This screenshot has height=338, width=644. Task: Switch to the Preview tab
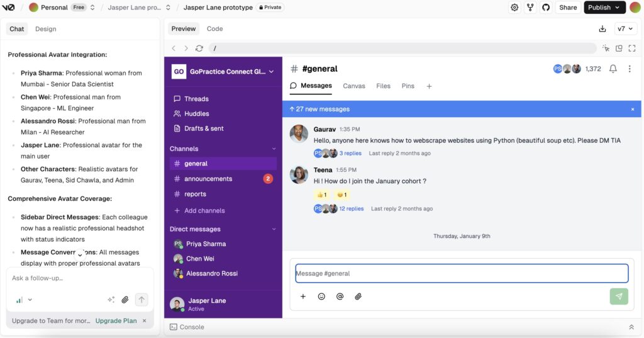183,29
